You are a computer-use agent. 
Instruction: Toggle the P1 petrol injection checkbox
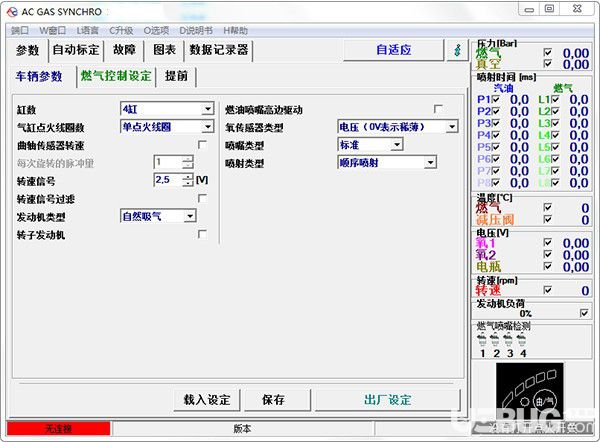click(496, 99)
